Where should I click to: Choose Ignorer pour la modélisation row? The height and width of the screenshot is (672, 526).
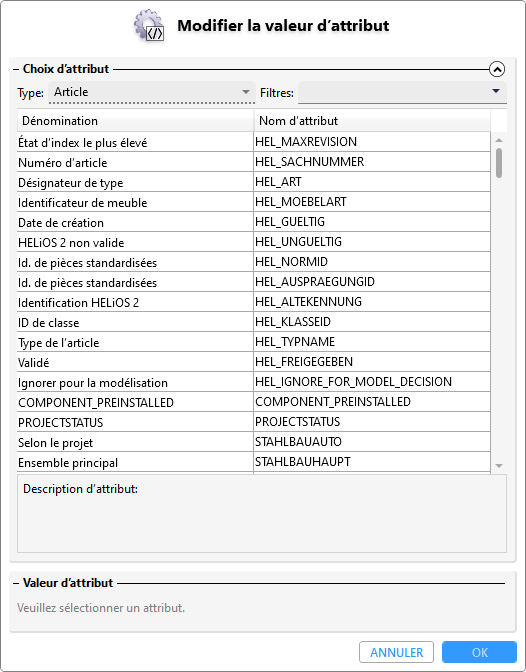(253, 382)
